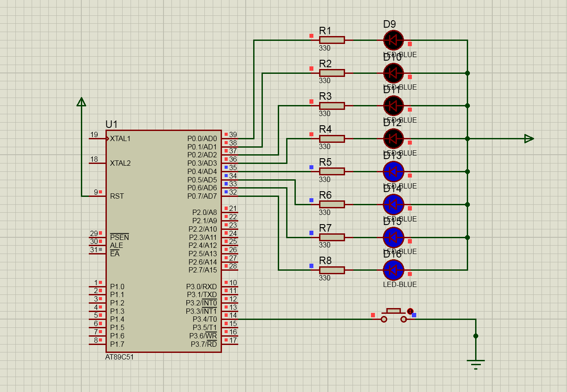Click the P2.7/A15 pin label
The height and width of the screenshot is (392, 567).
pyautogui.click(x=203, y=270)
